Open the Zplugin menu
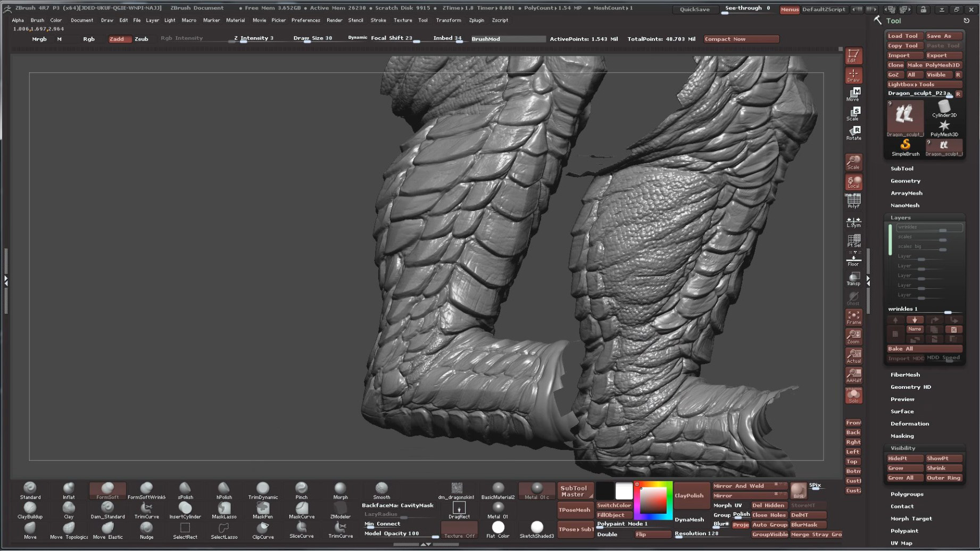The height and width of the screenshot is (551, 980). (x=477, y=20)
